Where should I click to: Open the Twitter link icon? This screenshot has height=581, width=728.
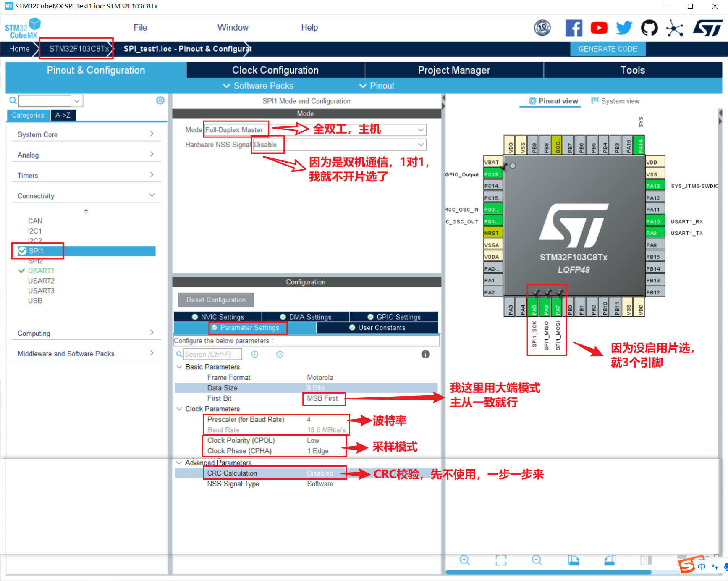click(x=624, y=28)
